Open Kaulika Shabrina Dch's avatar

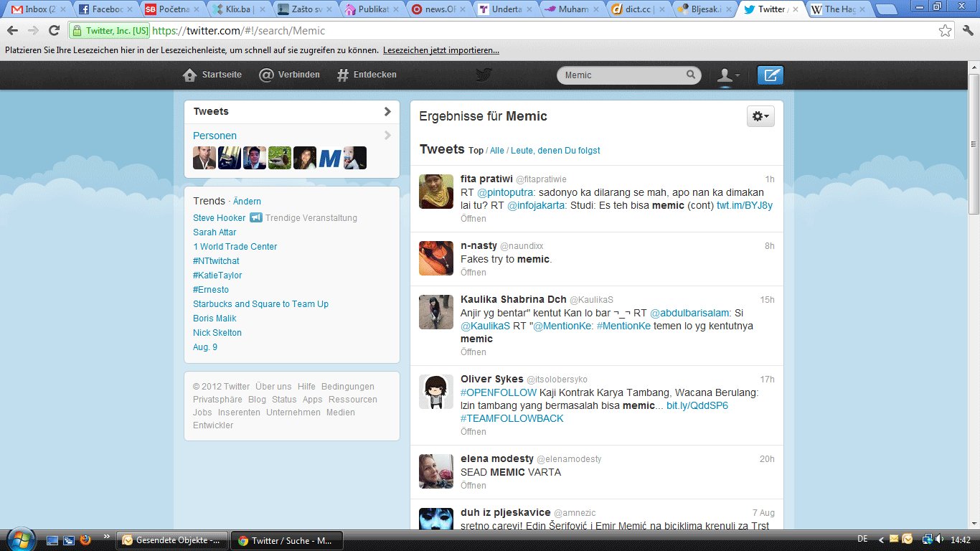(x=436, y=312)
